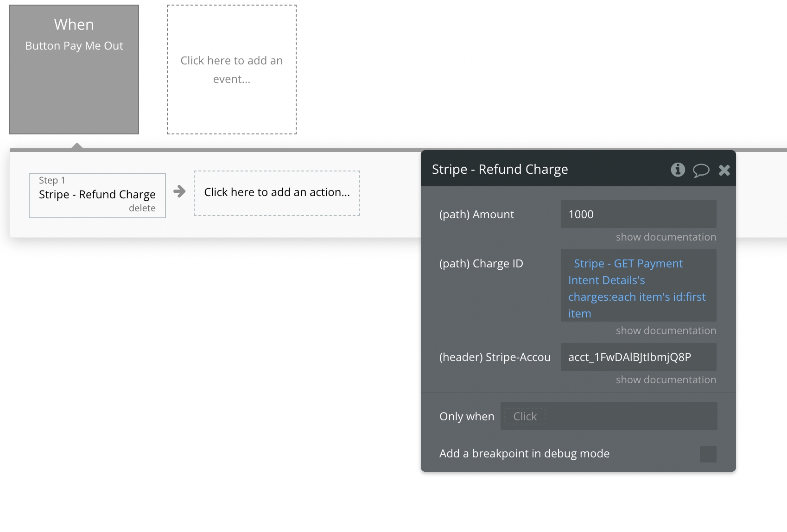Close the Stripe - Refund Charge panel
Image resolution: width=787 pixels, height=532 pixels.
click(x=724, y=171)
